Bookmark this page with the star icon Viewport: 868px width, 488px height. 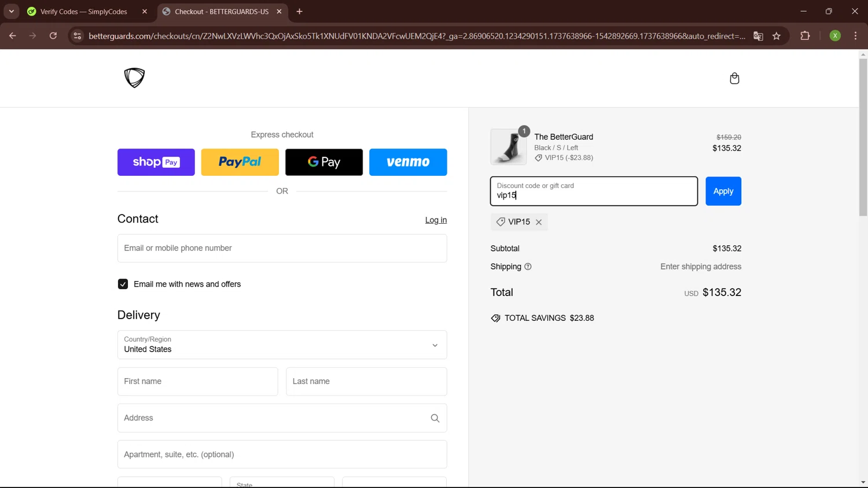777,36
